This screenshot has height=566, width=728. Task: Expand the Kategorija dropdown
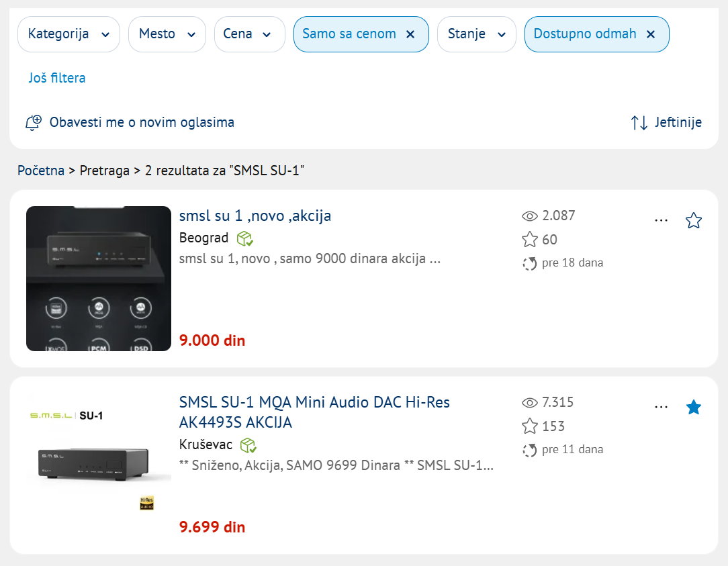[x=69, y=34]
